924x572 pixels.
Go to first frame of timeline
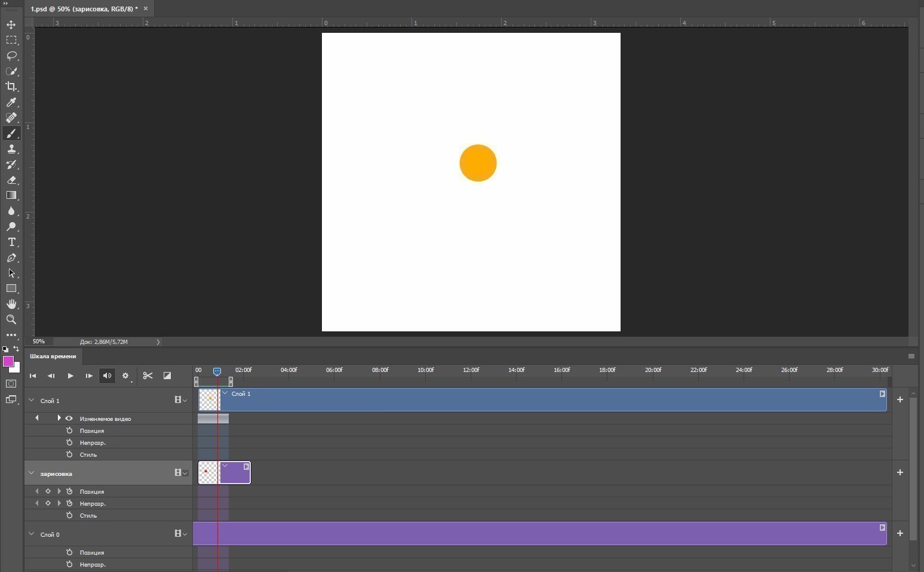33,376
